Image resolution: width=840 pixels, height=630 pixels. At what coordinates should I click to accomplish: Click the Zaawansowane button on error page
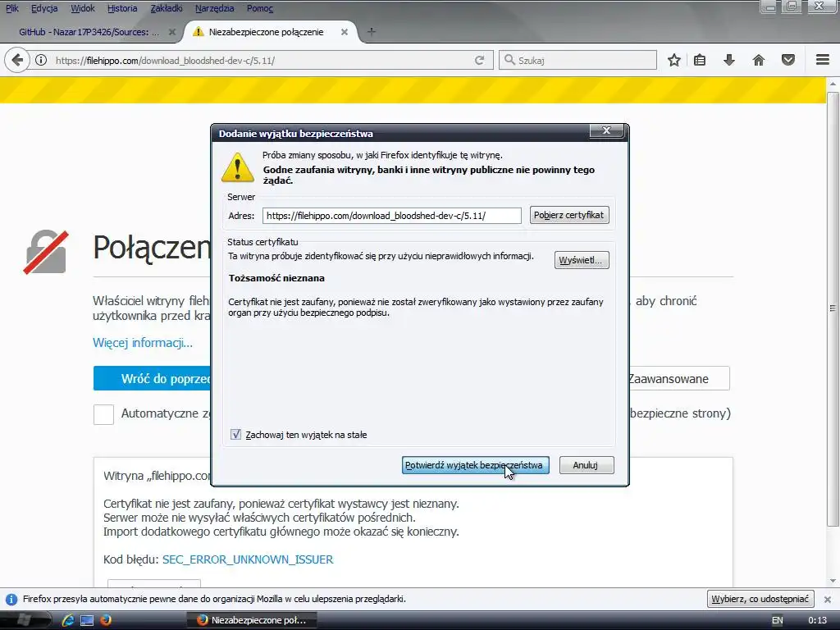click(678, 379)
